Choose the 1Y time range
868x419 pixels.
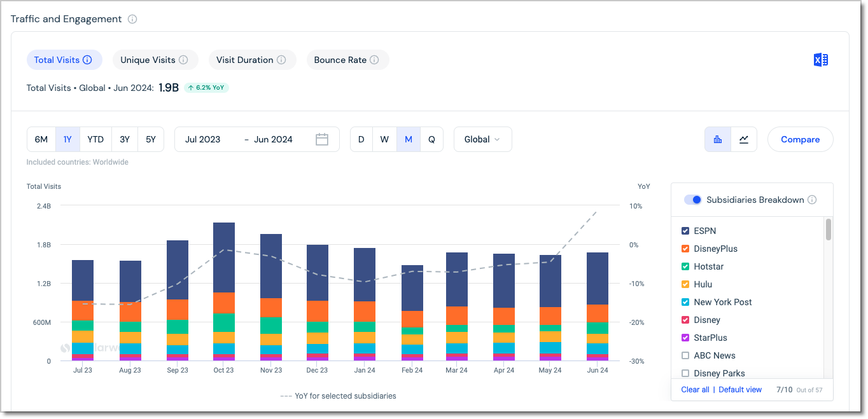[x=67, y=139]
